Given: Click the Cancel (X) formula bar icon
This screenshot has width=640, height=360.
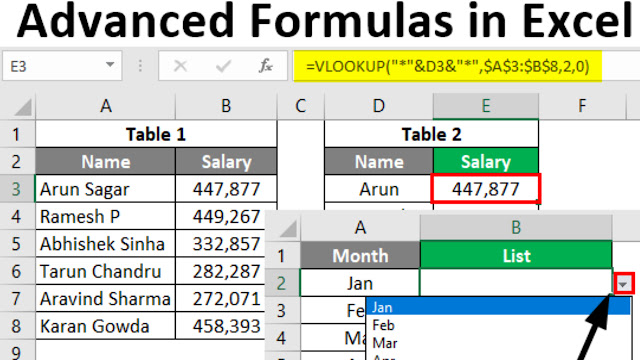Looking at the screenshot, I should (180, 66).
